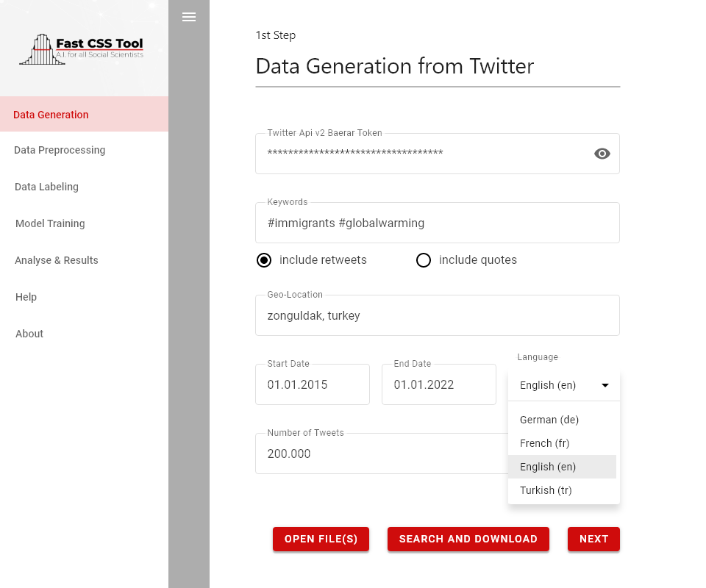Click the Keywords input field

[x=438, y=223]
